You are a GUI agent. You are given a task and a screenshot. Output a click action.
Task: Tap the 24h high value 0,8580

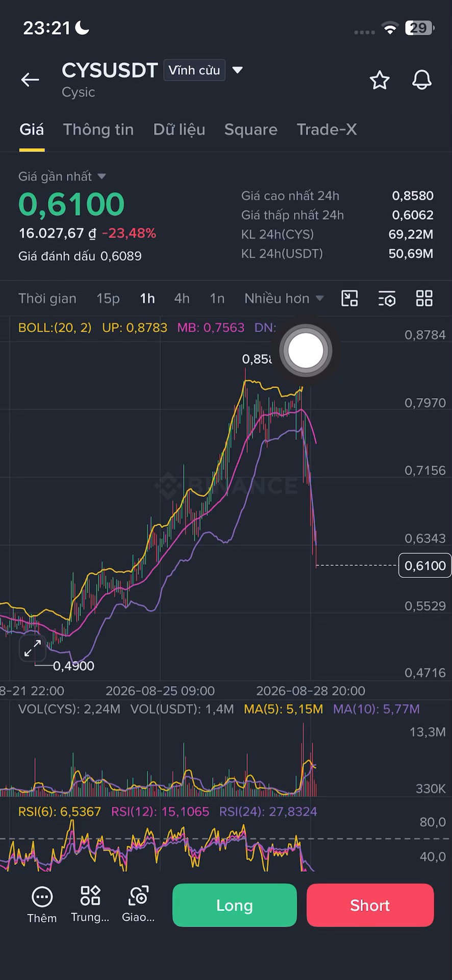pyautogui.click(x=413, y=195)
